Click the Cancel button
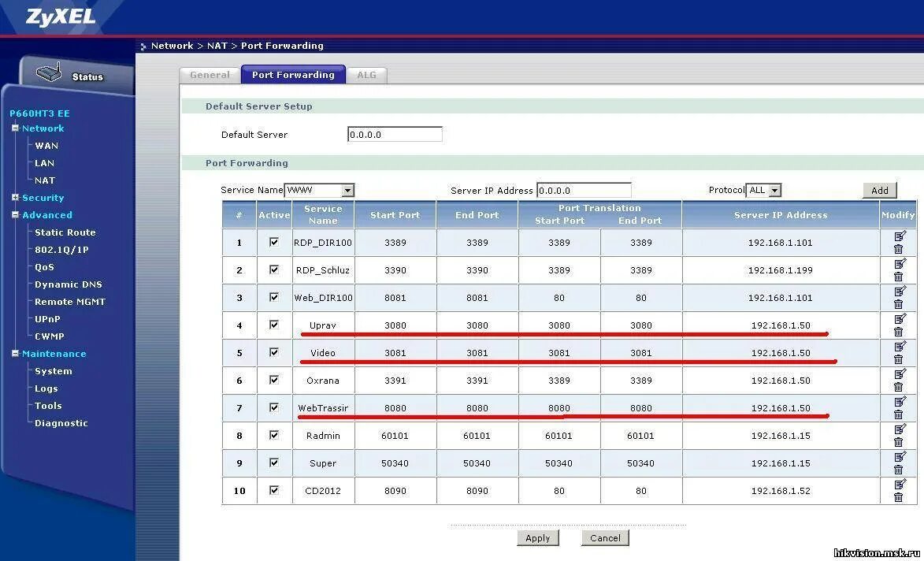 (605, 538)
